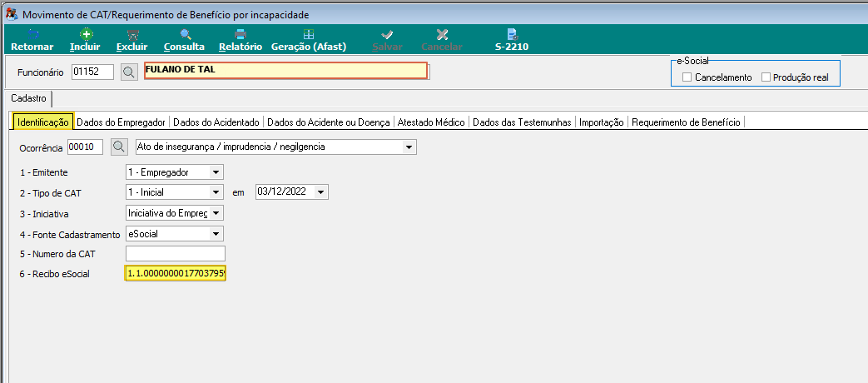This screenshot has width=868, height=383.
Task: Click the search icon beside Funcionário code
Action: [x=129, y=72]
